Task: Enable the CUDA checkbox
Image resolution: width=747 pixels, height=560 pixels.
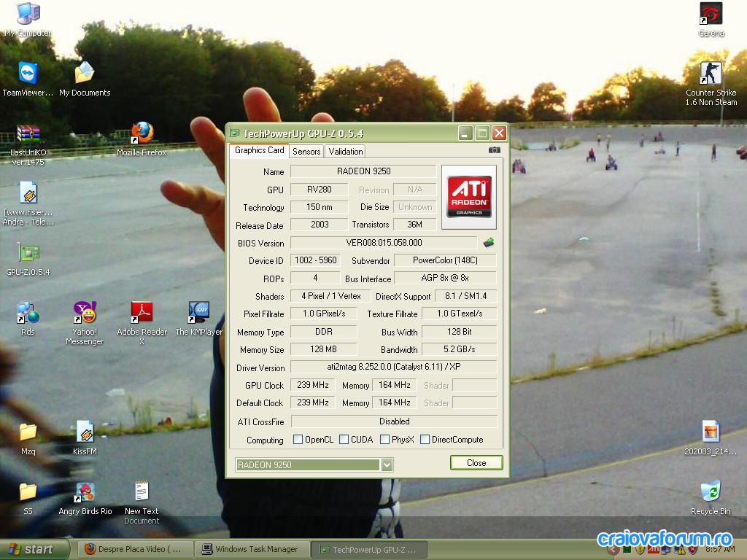Action: pyautogui.click(x=344, y=440)
